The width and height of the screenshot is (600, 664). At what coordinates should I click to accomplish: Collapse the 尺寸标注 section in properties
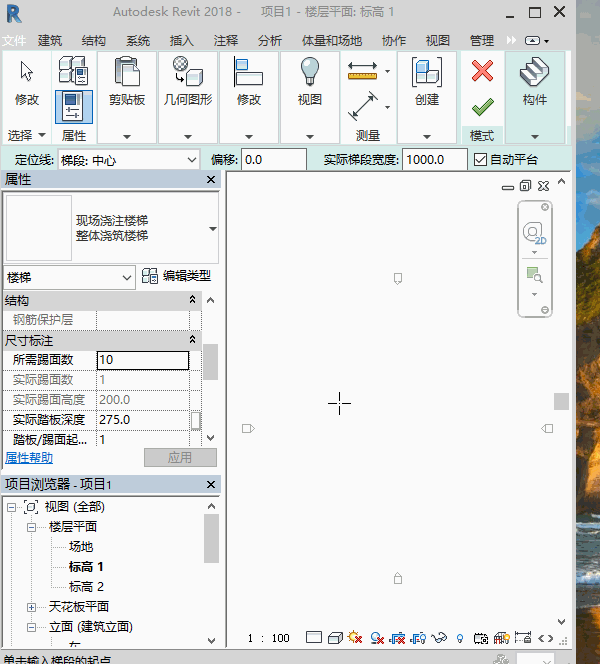pyautogui.click(x=192, y=341)
